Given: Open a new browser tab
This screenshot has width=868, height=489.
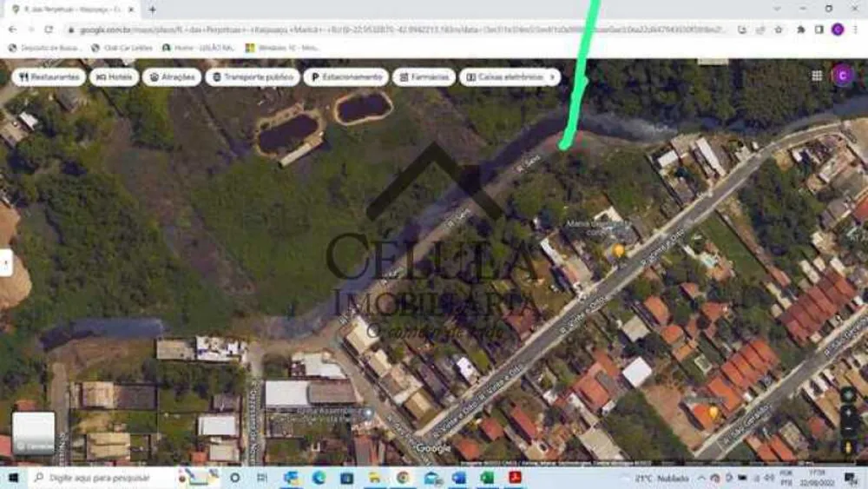Looking at the screenshot, I should pos(152,10).
